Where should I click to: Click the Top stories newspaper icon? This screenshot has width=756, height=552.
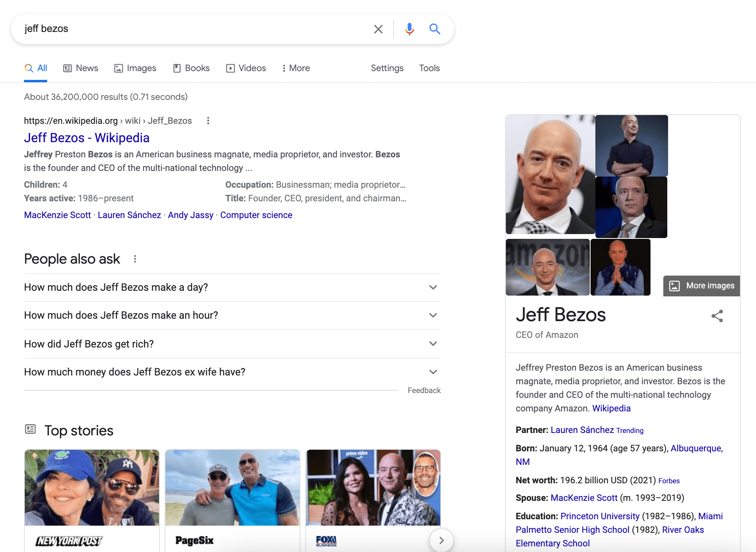(30, 429)
